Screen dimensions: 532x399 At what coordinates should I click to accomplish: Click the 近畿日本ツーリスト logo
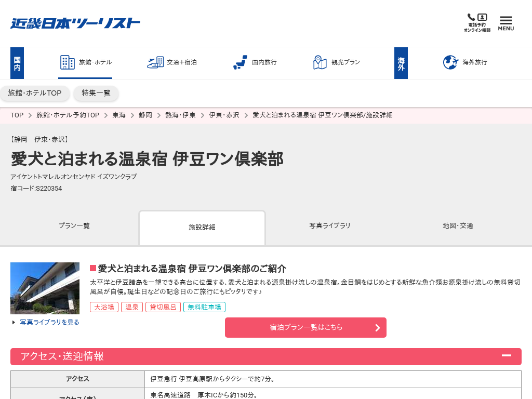[x=75, y=23]
